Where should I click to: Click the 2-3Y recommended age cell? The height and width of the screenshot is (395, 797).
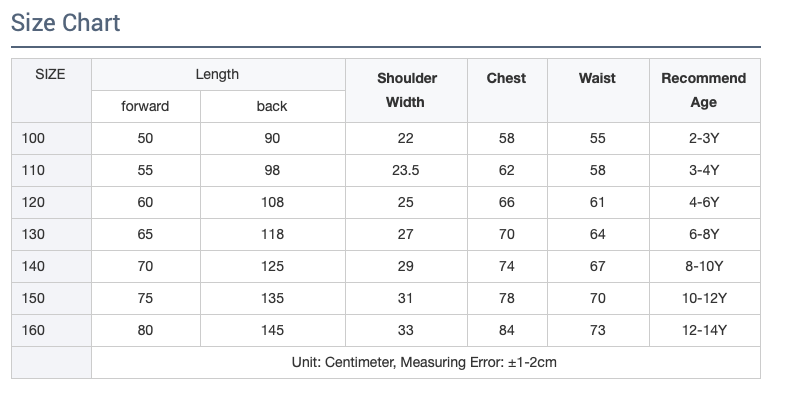click(705, 139)
